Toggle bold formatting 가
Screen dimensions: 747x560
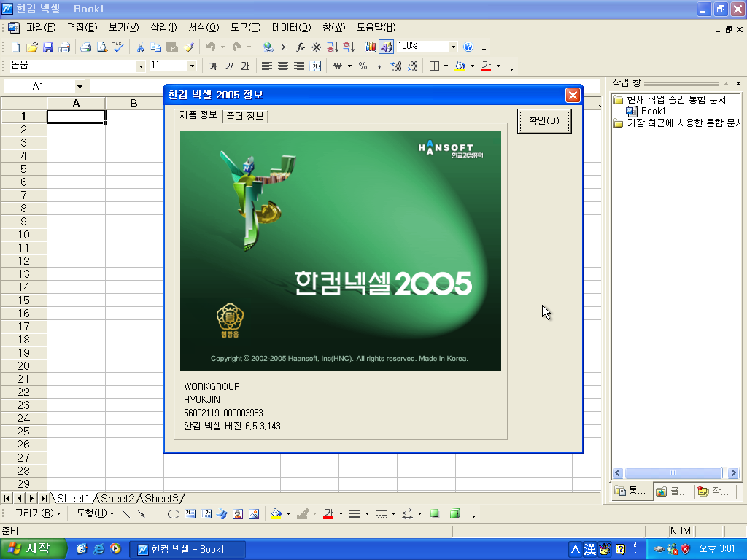click(213, 66)
